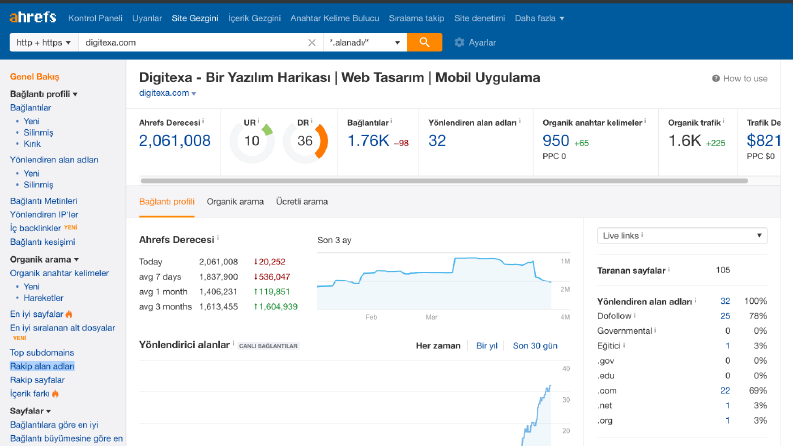Open İçerik Gezgini in top navigation
793x446 pixels.
[254, 18]
